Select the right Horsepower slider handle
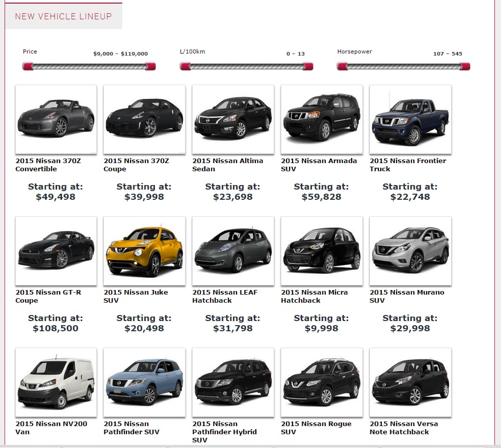The width and height of the screenshot is (501, 448). point(465,66)
